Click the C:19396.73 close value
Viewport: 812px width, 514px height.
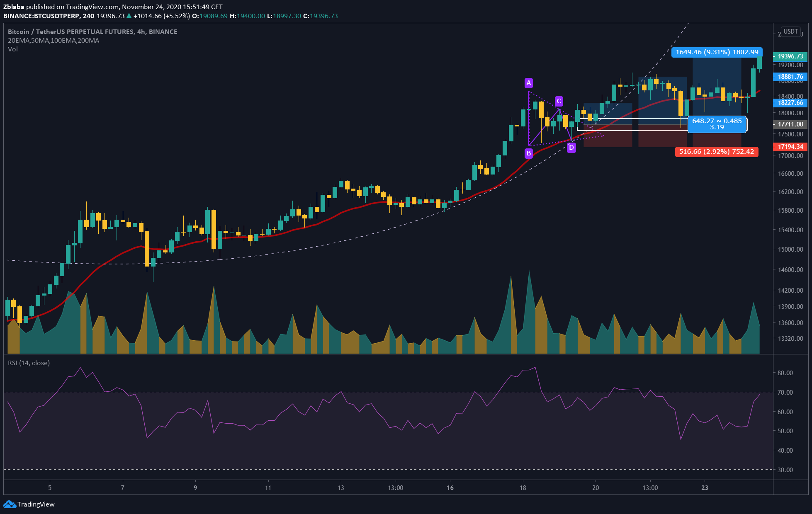[321, 16]
